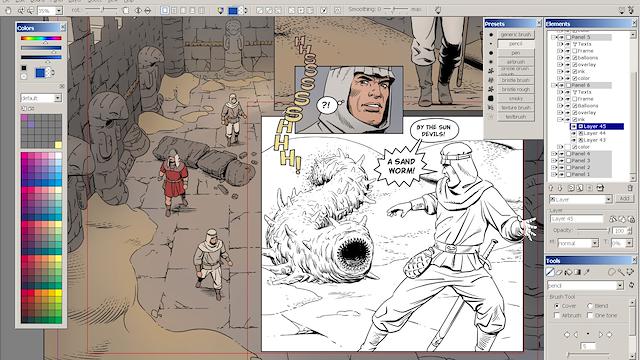Select the eraser tool in Tools panel
Viewport: 640px width, 360px height.
(x=560, y=272)
